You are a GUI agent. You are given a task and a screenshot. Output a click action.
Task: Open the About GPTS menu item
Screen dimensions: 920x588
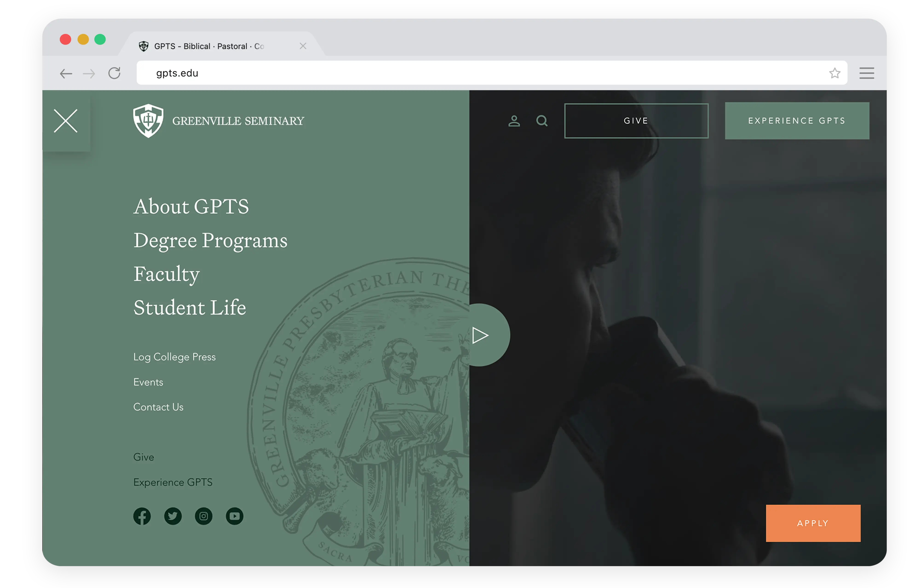191,207
